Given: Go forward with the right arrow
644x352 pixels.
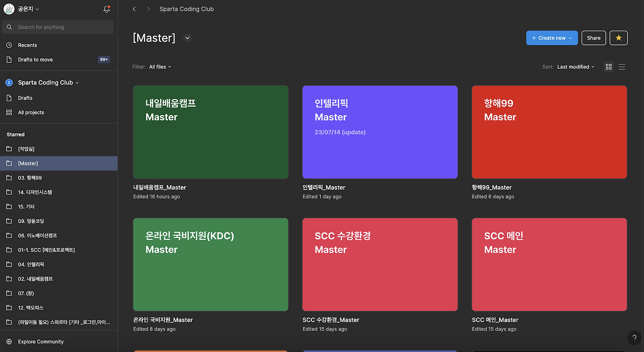Looking at the screenshot, I should point(148,9).
